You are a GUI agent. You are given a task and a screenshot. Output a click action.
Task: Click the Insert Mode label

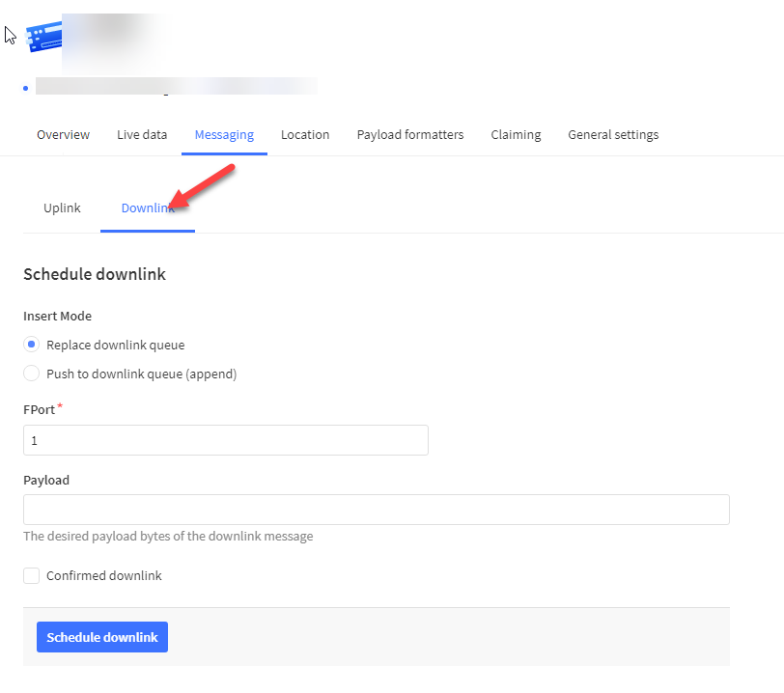pos(57,317)
